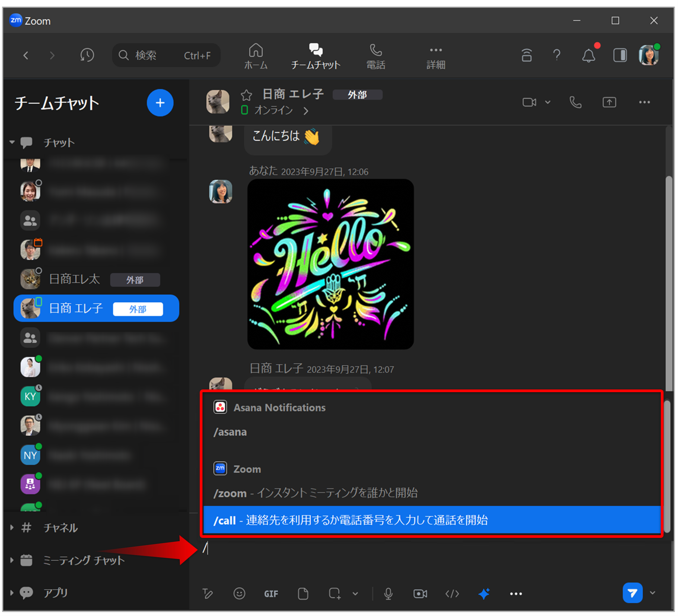Go back with the left arrow
Image resolution: width=678 pixels, height=616 pixels.
click(26, 55)
